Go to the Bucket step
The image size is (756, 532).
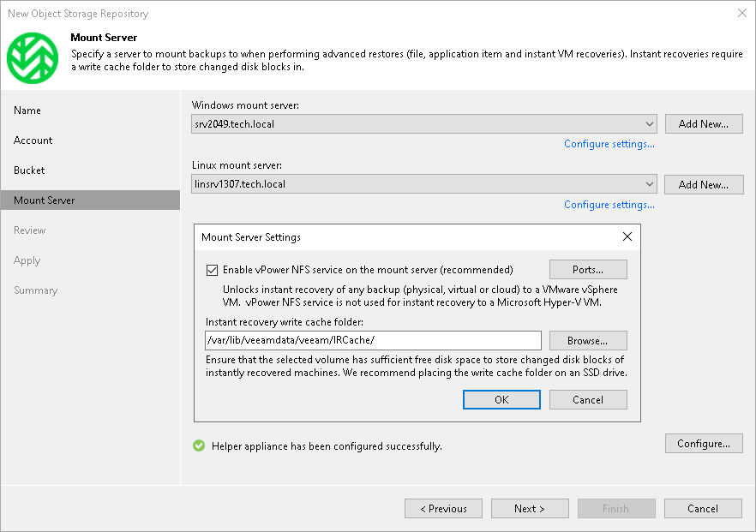coord(29,170)
